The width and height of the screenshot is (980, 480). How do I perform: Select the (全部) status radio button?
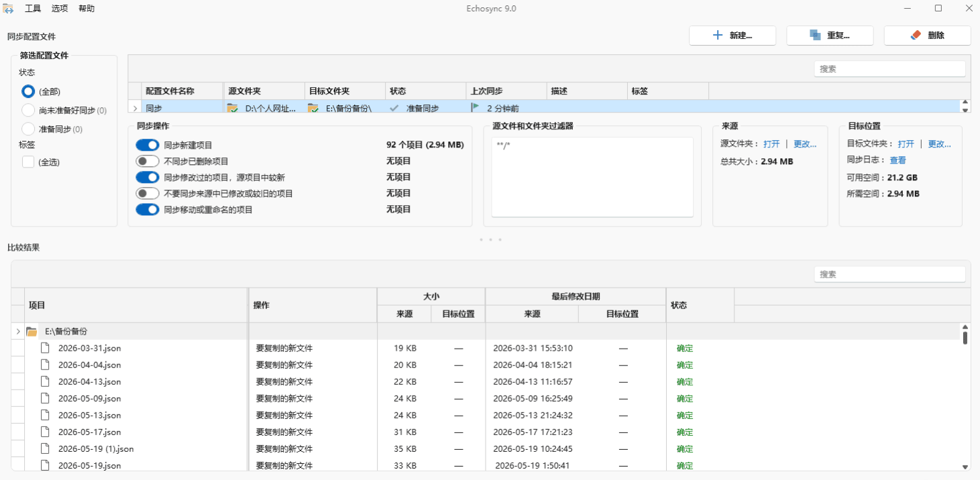tap(28, 91)
